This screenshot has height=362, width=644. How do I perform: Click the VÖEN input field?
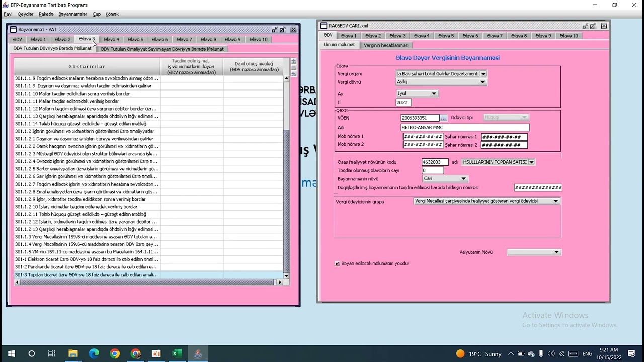(420, 118)
